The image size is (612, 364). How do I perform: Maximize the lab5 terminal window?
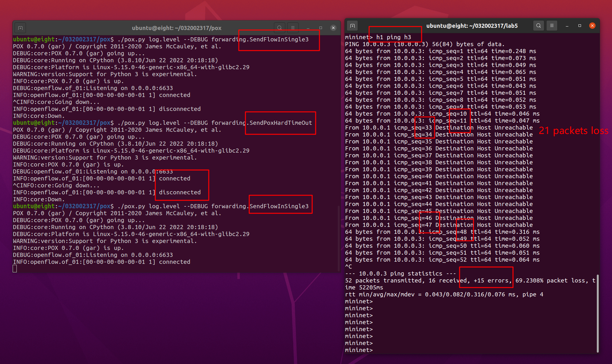(580, 26)
